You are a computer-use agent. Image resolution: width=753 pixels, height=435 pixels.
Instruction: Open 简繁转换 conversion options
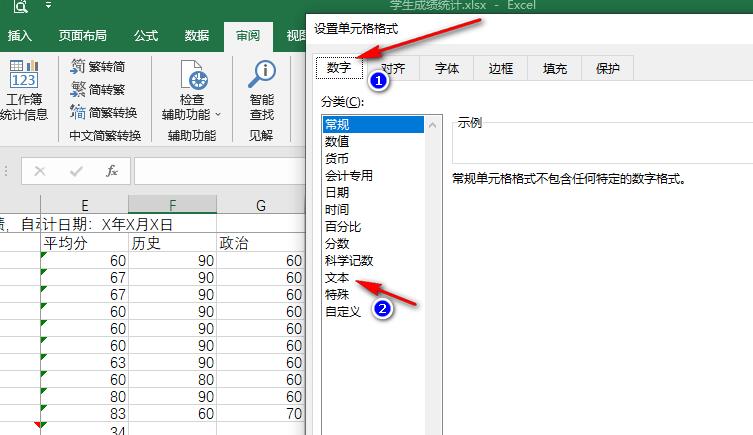pos(104,112)
